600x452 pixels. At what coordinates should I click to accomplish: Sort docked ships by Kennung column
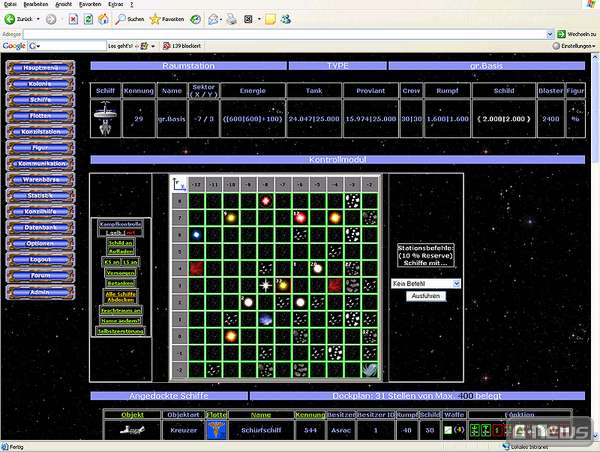click(310, 414)
